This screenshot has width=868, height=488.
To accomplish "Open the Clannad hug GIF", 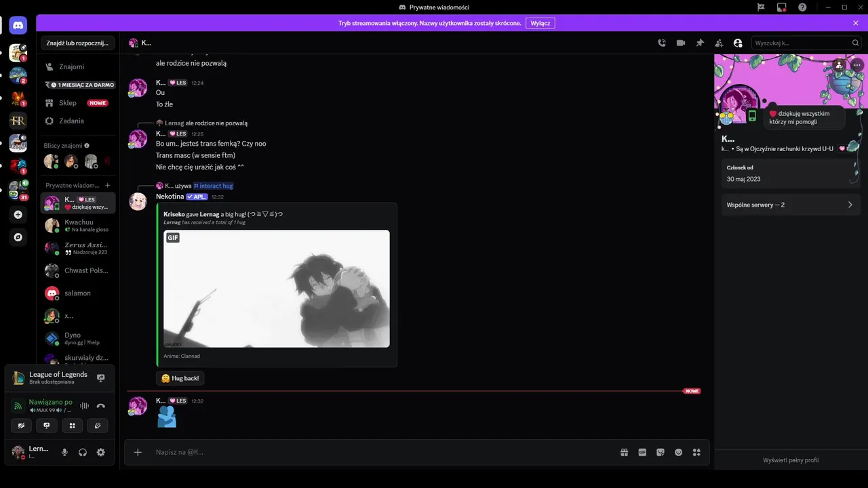I will click(277, 289).
